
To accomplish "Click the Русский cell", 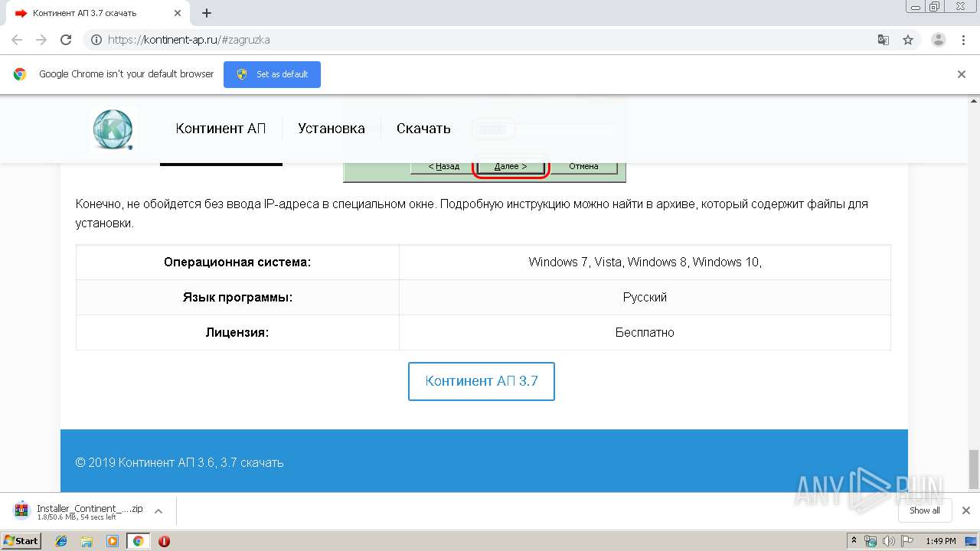I will click(645, 297).
